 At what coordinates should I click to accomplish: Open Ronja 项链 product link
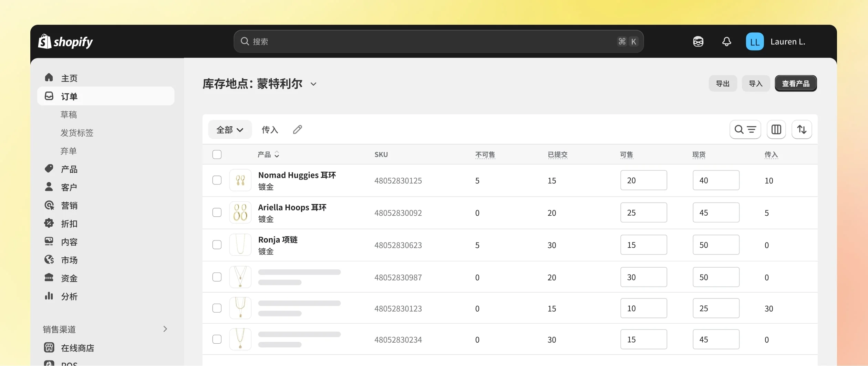click(x=278, y=240)
